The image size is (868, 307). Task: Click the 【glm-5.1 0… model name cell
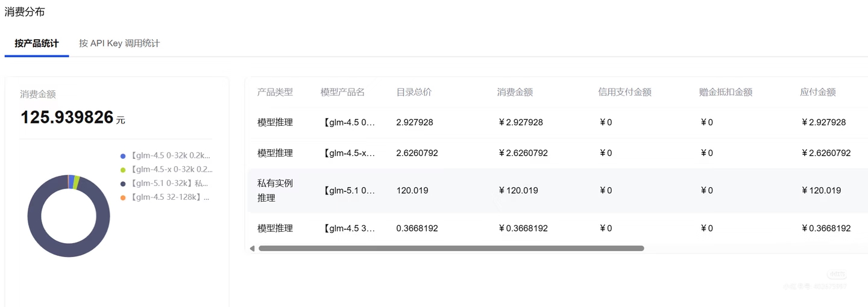tap(350, 190)
